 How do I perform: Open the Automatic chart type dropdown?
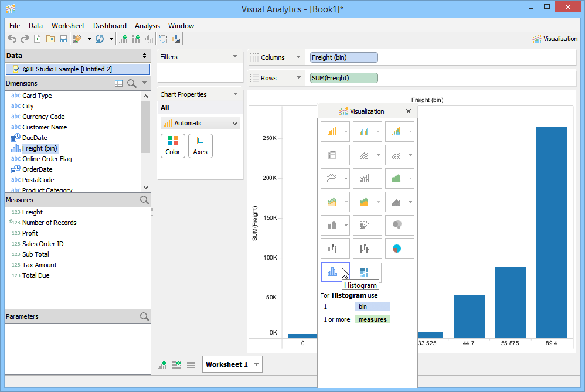[x=200, y=123]
